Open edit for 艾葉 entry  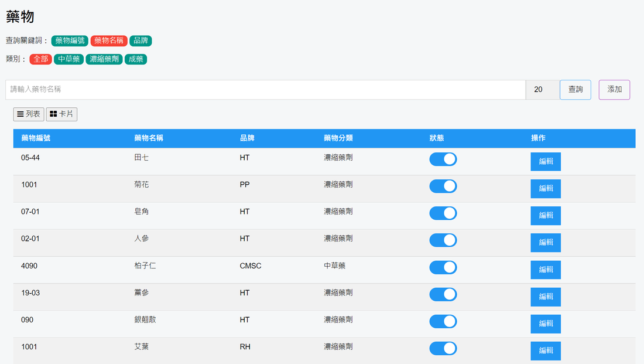click(545, 351)
